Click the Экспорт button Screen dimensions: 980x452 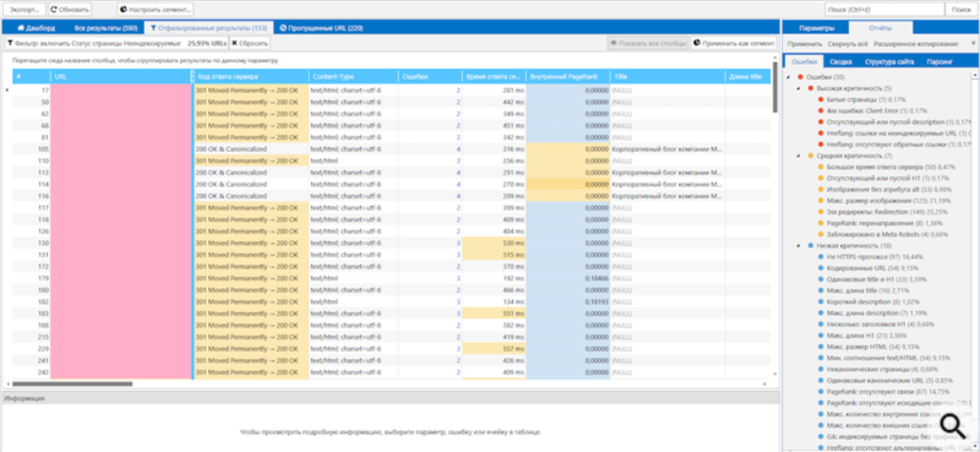(24, 10)
